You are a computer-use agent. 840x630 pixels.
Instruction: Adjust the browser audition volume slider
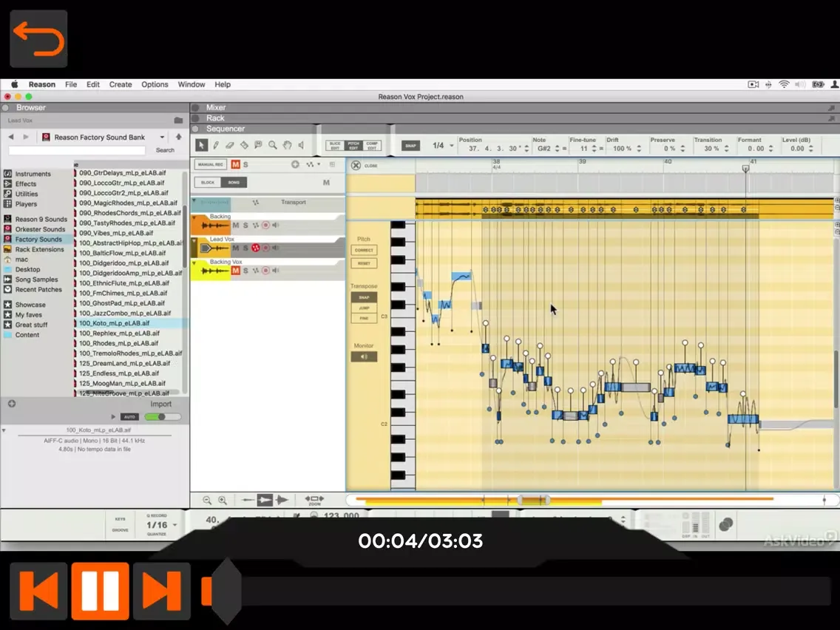click(x=163, y=417)
